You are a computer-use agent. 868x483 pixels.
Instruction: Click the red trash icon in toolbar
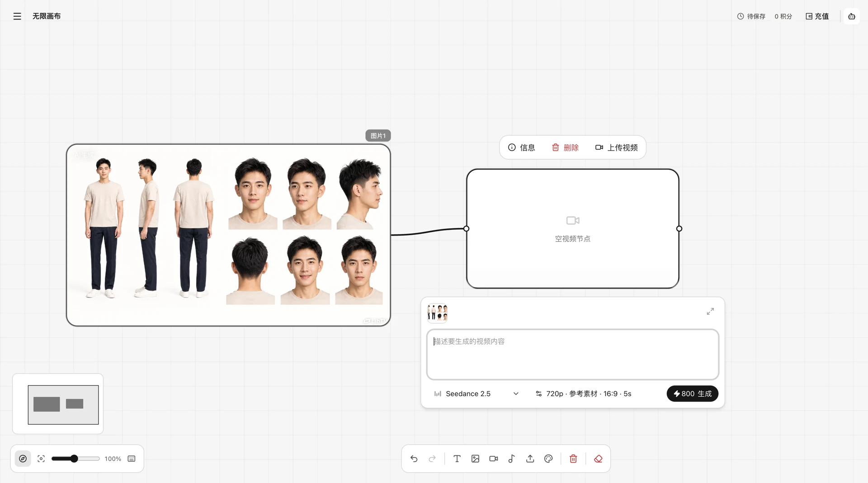[573, 459]
